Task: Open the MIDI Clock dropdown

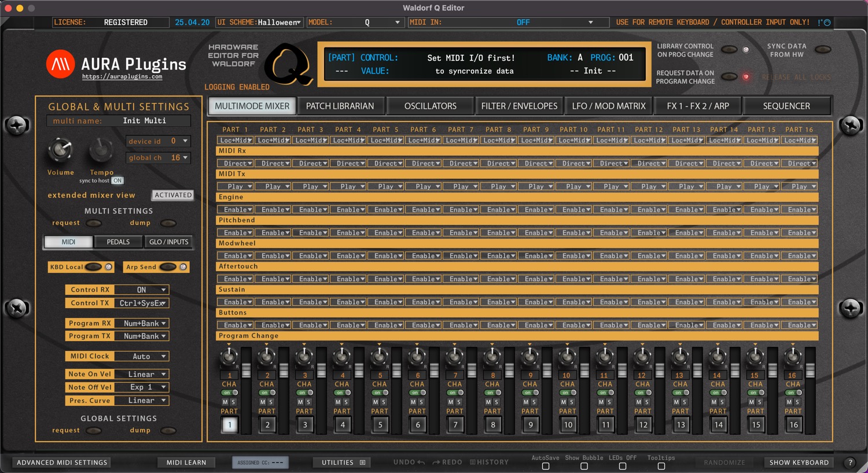Action: coord(141,357)
